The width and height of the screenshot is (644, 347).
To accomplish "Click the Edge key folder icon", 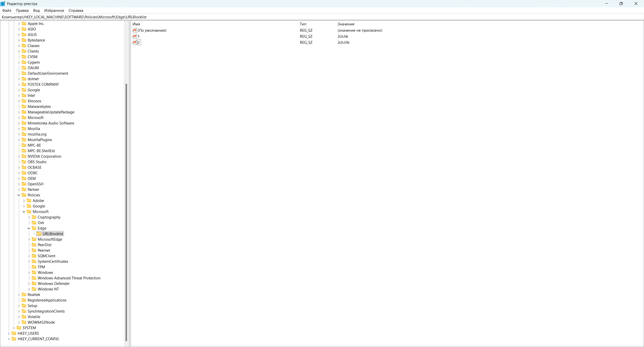I will 34,228.
